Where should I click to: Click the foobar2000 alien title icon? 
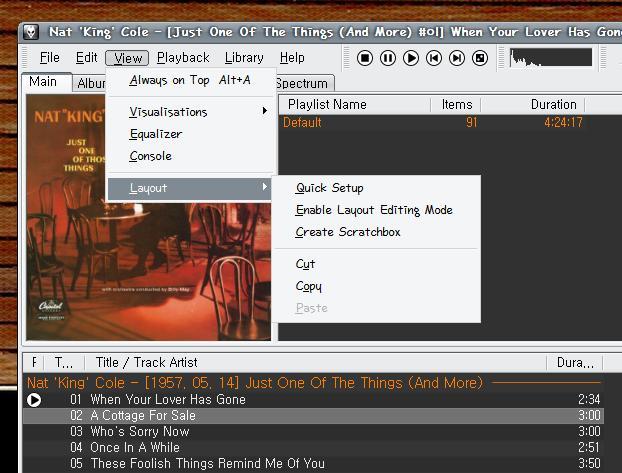(31, 32)
